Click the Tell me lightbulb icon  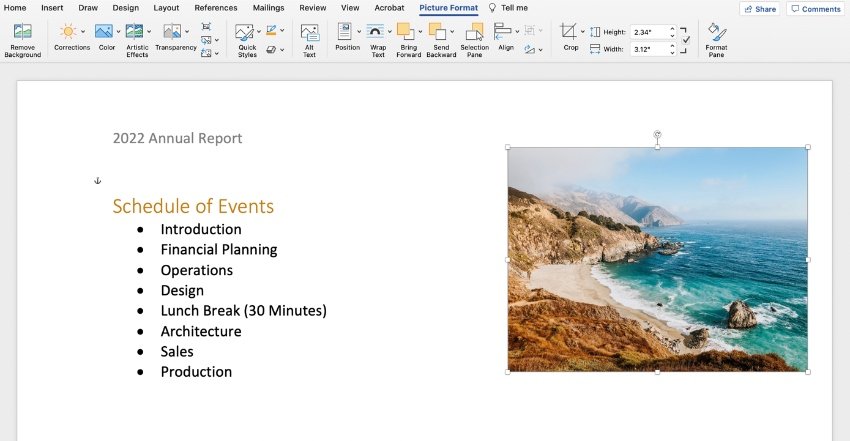point(492,8)
